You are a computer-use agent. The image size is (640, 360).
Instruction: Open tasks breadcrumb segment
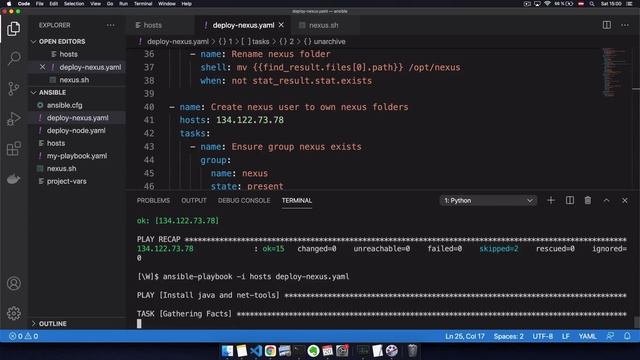point(260,42)
